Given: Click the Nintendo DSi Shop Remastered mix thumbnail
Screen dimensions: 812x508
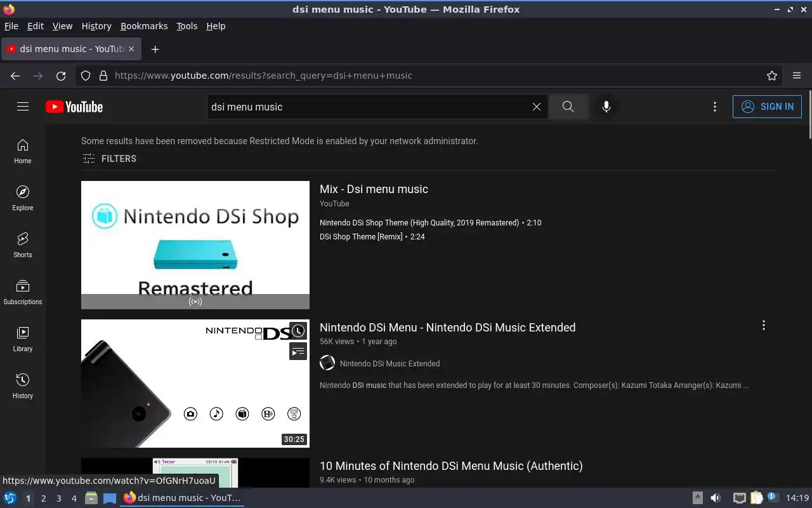Looking at the screenshot, I should (195, 245).
